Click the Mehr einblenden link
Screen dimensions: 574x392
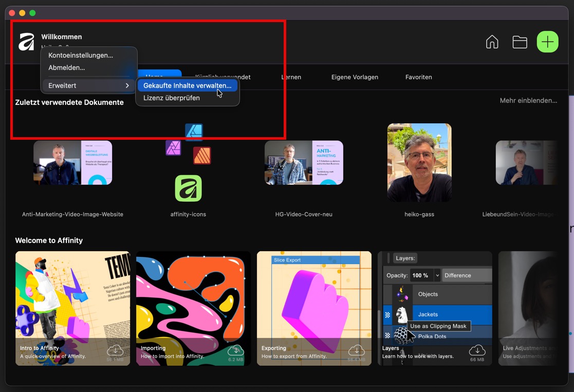coord(528,101)
